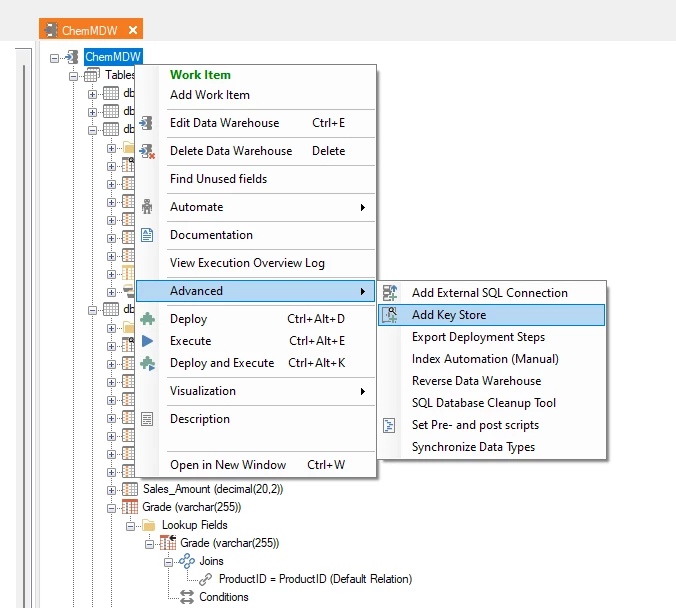Collapse the Tables node
Viewport: 676px width, 608px height.
(x=74, y=76)
